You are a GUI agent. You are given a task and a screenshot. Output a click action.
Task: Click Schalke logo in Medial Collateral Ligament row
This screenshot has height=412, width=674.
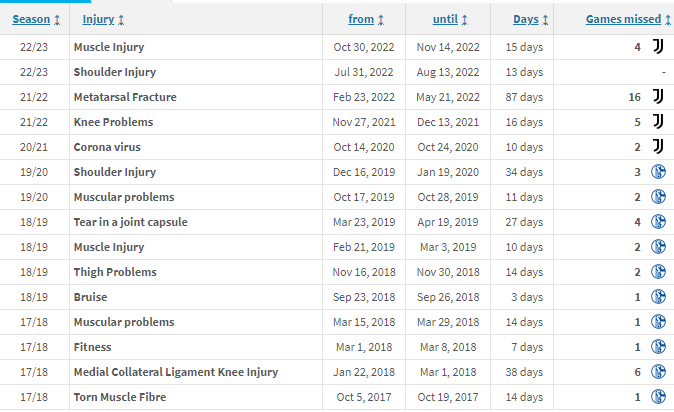(658, 372)
